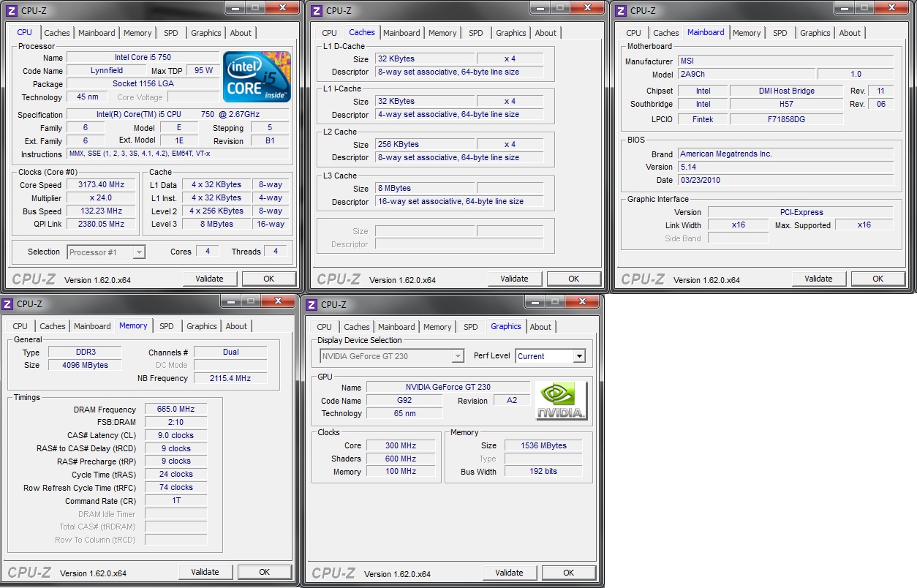The width and height of the screenshot is (917, 588).
Task: Click the CPU-Z title icon of the Memory window
Action: click(x=10, y=304)
